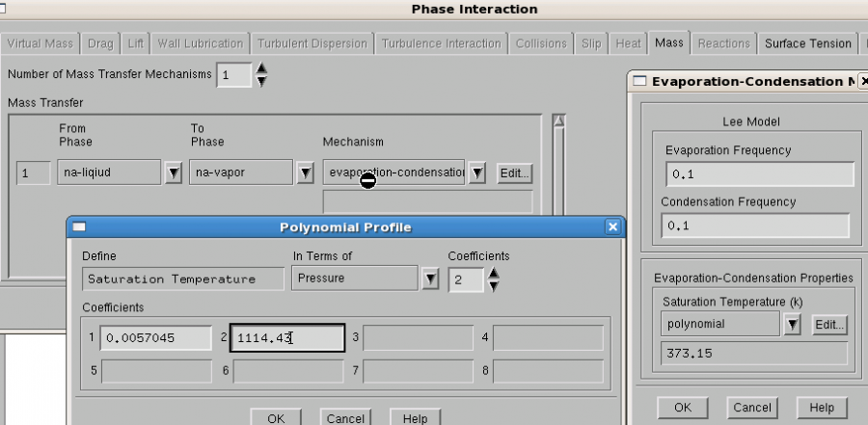Increase number of mass transfer mechanisms
This screenshot has width=868, height=425.
point(261,68)
